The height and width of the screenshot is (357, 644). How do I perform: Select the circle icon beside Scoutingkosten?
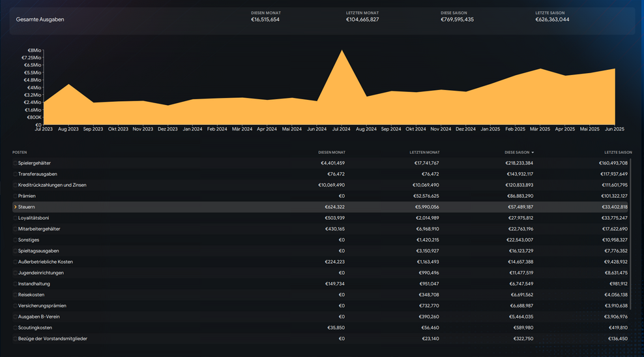pos(15,328)
